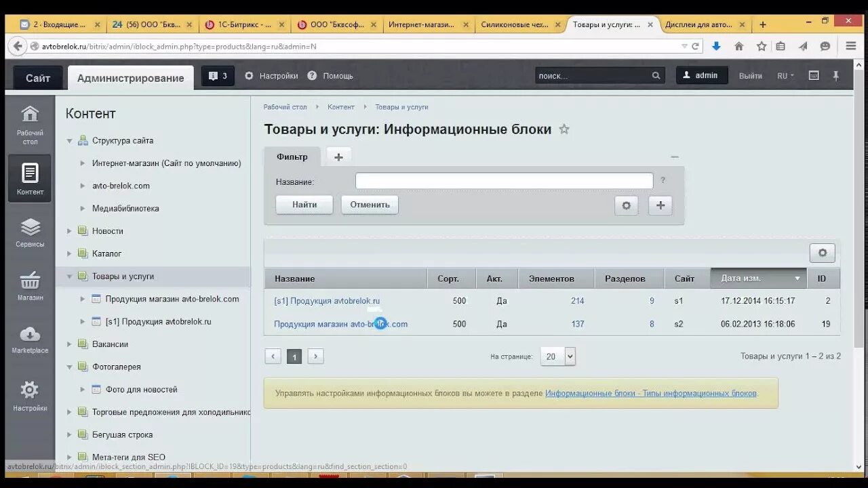The height and width of the screenshot is (488, 868).
Task: Open the Рабочий стол sidebar section
Action: click(x=30, y=125)
